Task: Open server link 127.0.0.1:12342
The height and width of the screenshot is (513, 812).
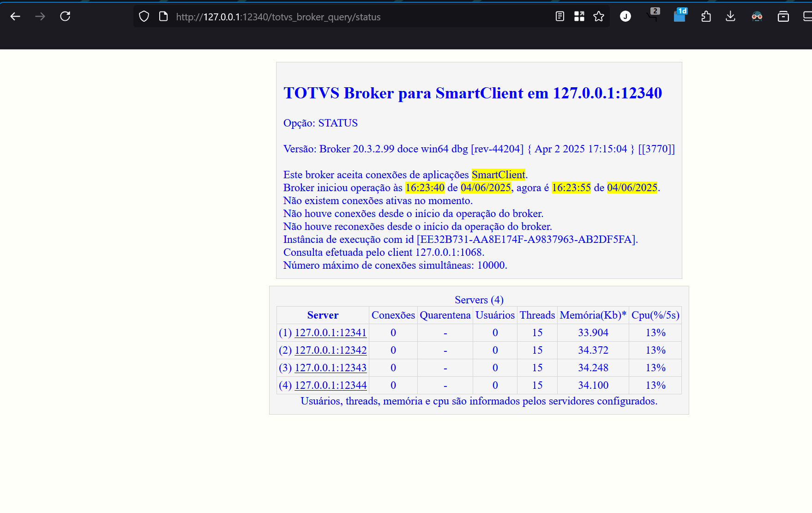Action: 331,350
